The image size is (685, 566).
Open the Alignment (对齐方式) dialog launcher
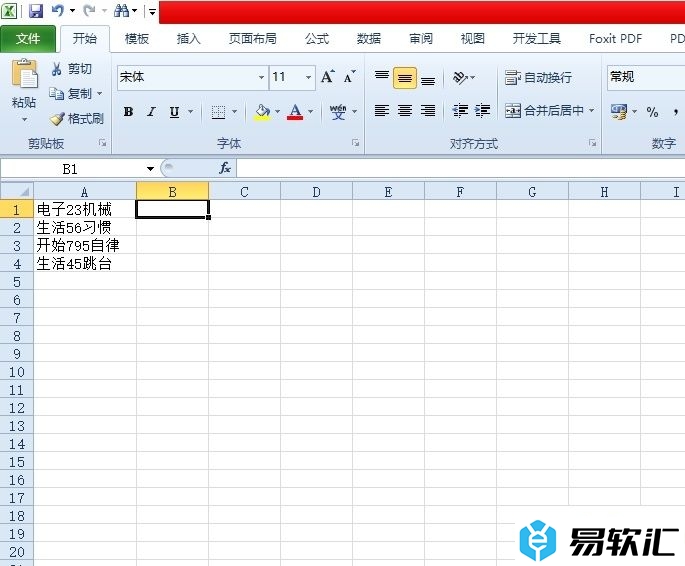tap(592, 143)
